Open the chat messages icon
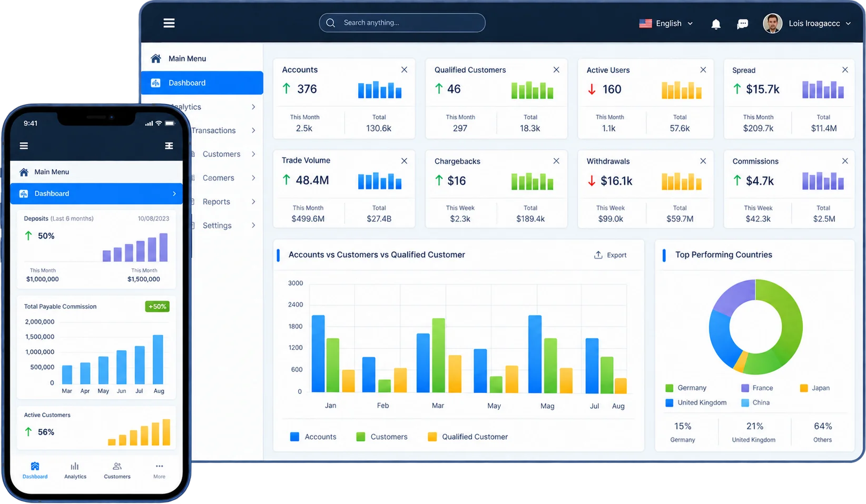The height and width of the screenshot is (504, 866). click(x=743, y=24)
